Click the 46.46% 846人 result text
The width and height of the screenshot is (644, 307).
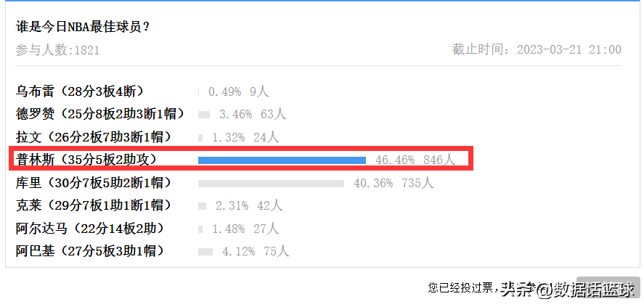[x=415, y=160]
